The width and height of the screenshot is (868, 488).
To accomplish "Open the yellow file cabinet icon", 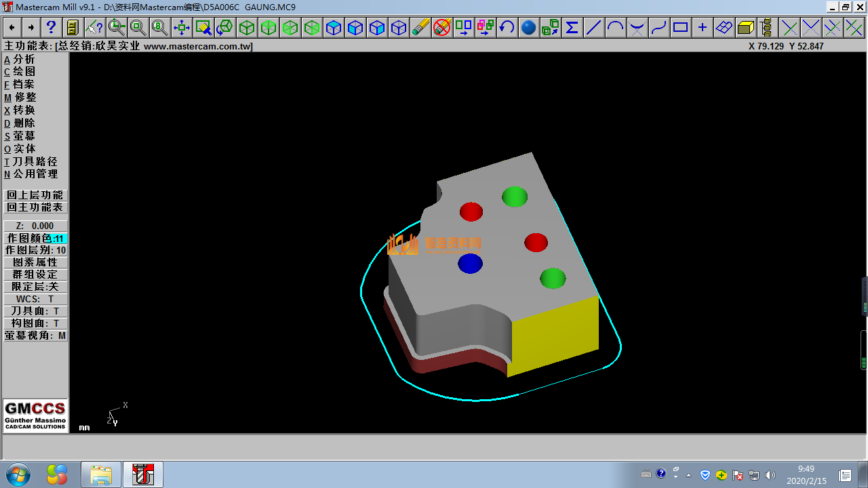I will click(72, 28).
